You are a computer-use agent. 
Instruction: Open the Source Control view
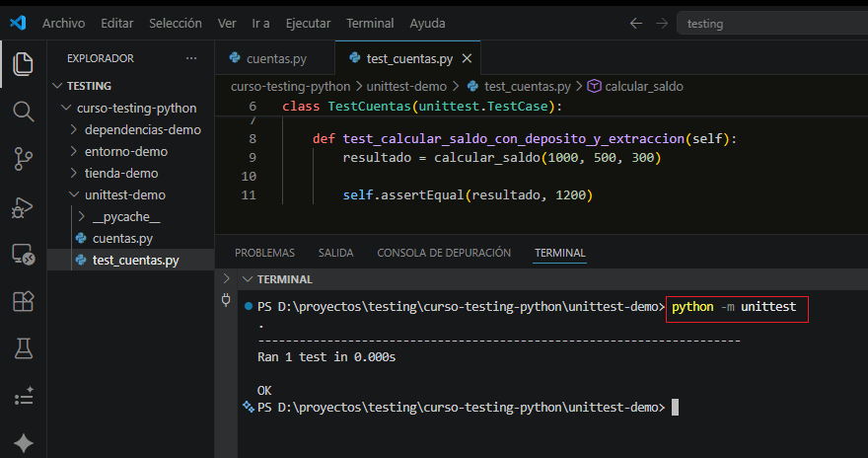(x=23, y=159)
